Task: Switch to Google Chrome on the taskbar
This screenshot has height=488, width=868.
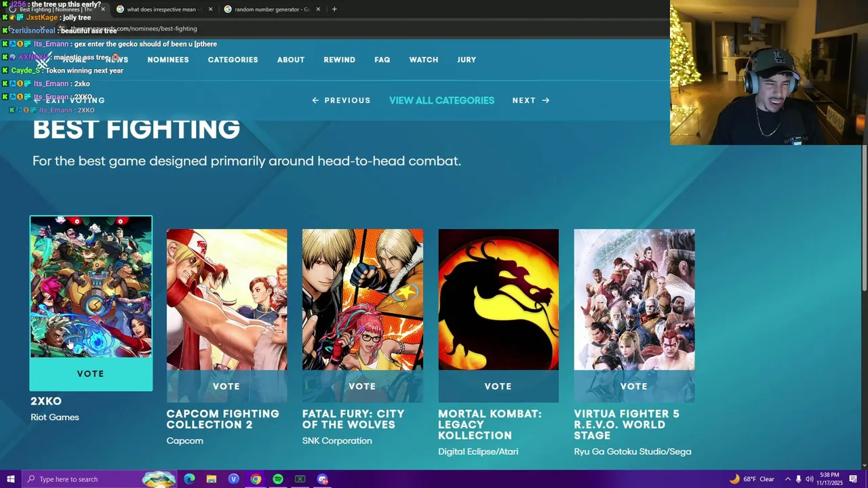Action: pos(256,479)
